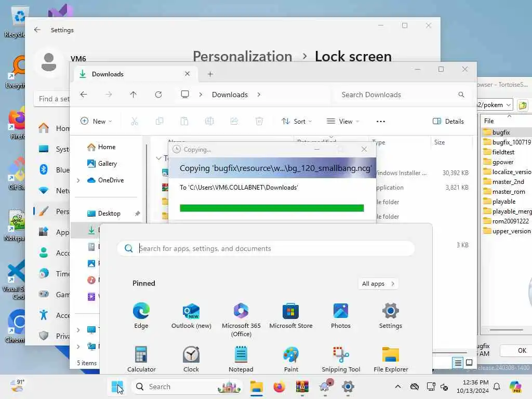Launch Paint from Start menu

(x=291, y=359)
